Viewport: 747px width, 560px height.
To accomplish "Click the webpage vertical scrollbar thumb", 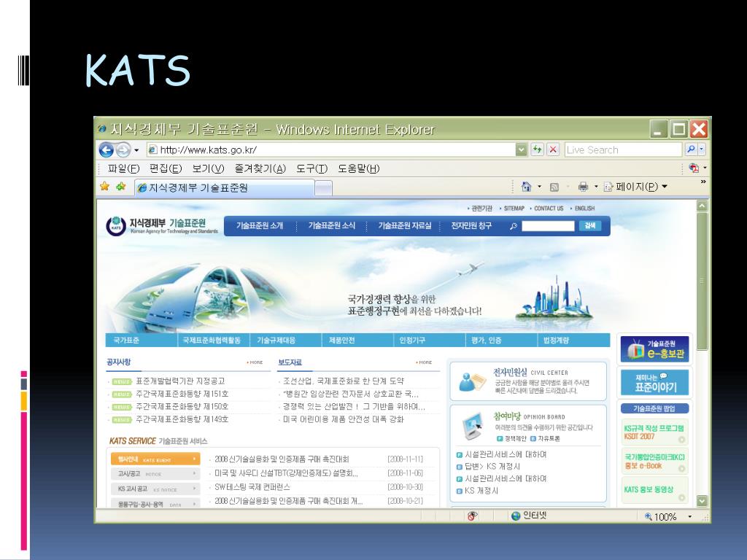I will tap(702, 281).
